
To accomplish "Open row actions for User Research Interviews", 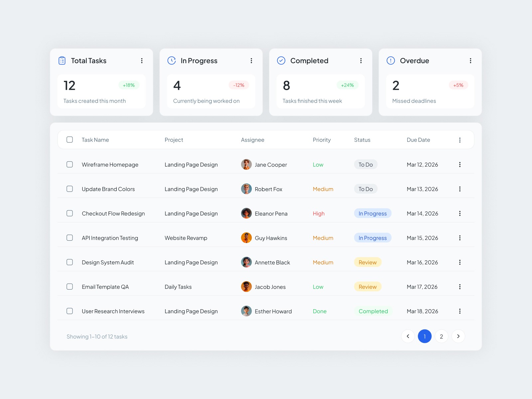I will pyautogui.click(x=460, y=311).
